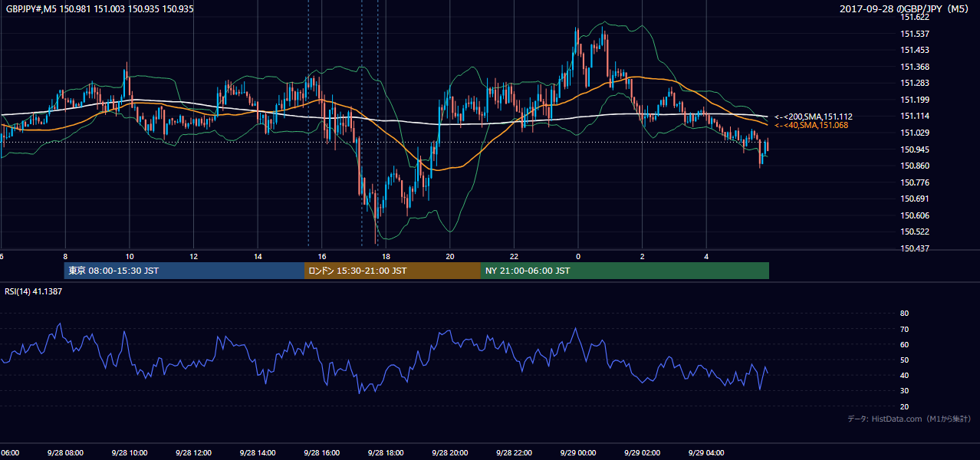Click the 200 SMA label showing 151.112
Image resolution: width=980 pixels, height=460 pixels.
[813, 117]
